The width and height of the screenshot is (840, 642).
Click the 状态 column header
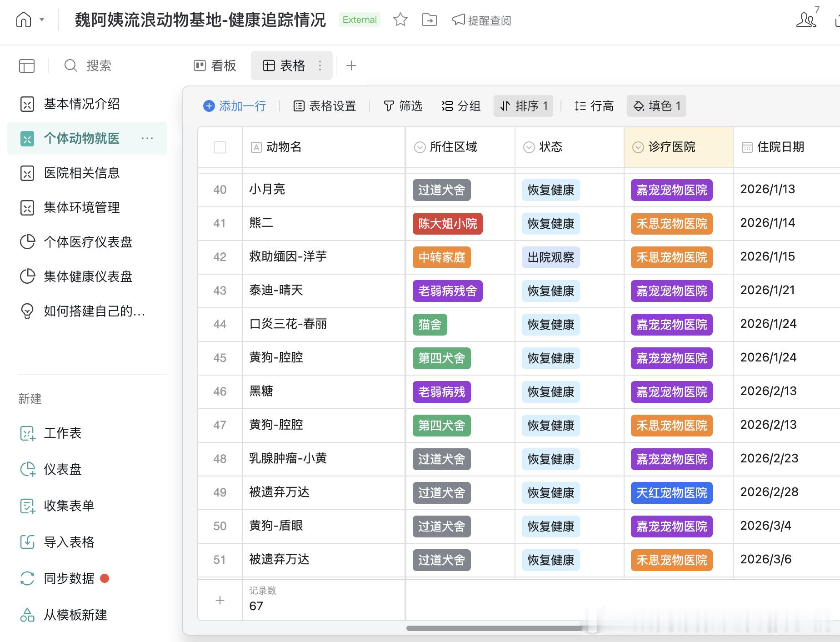570,147
